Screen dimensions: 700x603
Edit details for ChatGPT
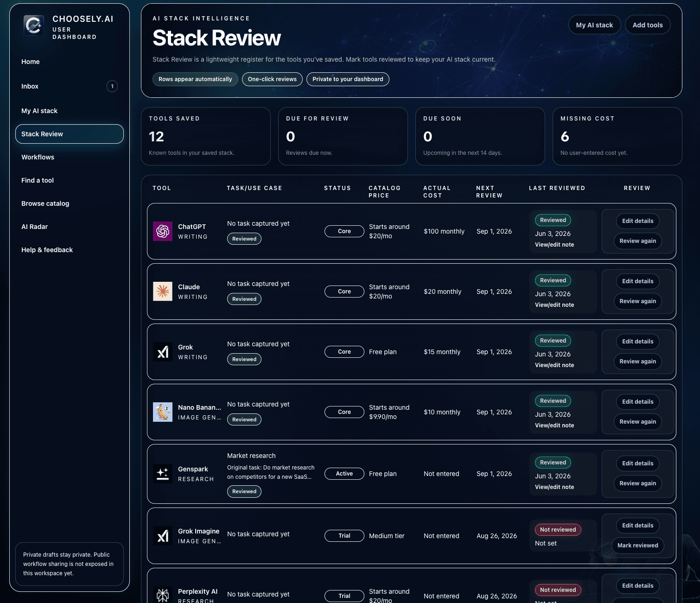tap(637, 221)
